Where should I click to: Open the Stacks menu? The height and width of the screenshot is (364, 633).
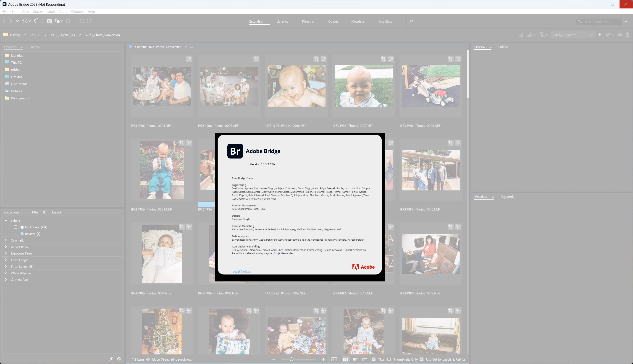click(37, 11)
